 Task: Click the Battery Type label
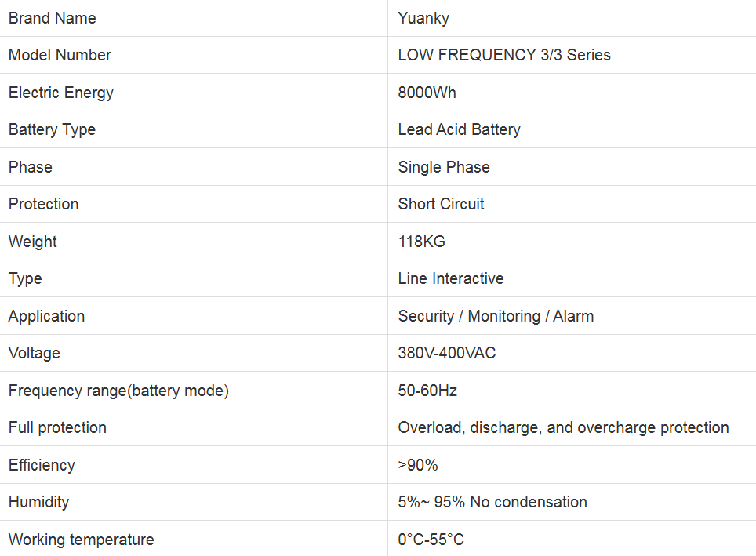(x=52, y=129)
